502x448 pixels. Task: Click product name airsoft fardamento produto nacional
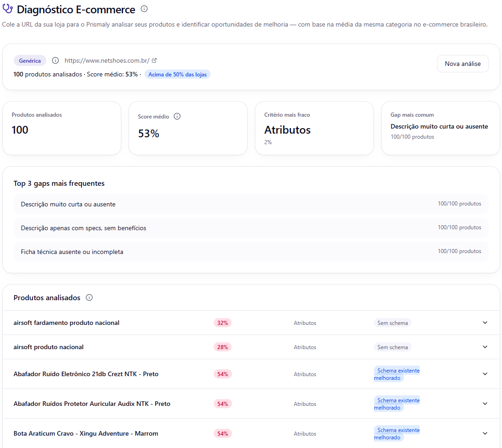click(66, 323)
